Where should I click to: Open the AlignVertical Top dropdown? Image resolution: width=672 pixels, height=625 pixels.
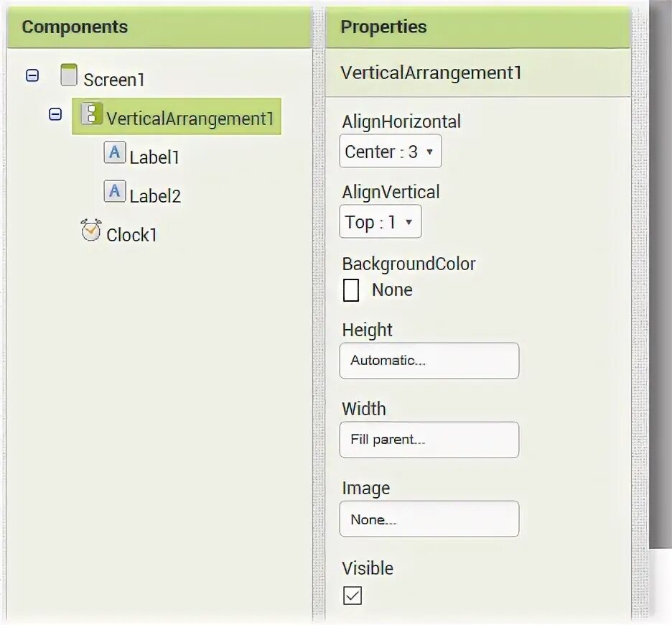tap(380, 222)
